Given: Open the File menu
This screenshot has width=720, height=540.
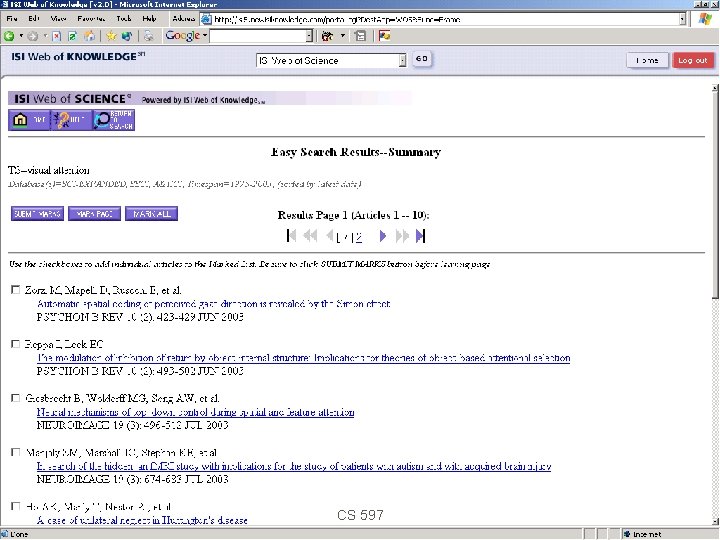Looking at the screenshot, I should 12,18.
